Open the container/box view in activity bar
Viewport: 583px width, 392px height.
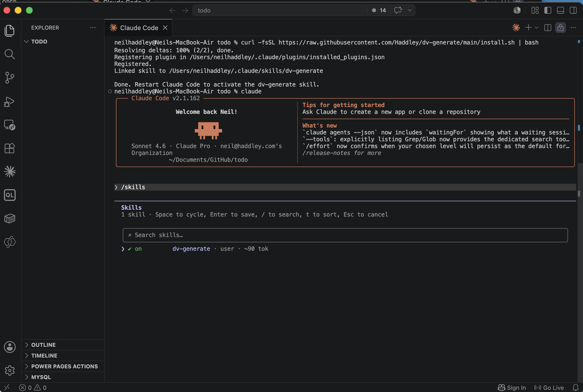(x=10, y=218)
